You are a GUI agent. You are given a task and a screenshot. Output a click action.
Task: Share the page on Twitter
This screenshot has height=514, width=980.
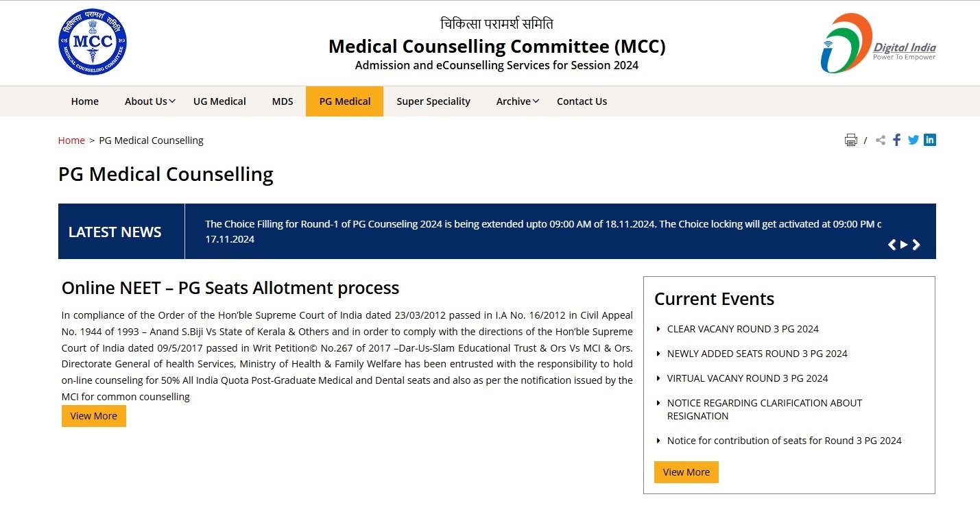pos(913,140)
